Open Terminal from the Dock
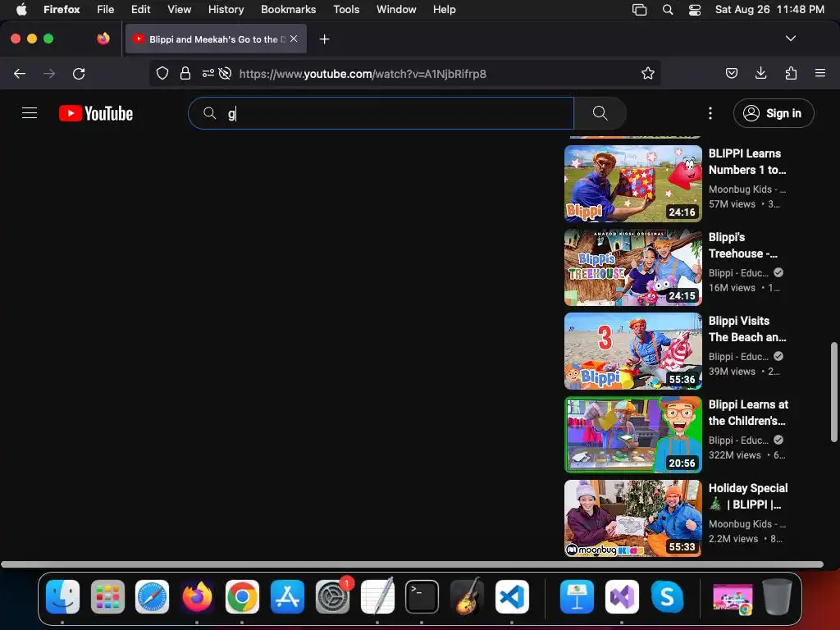The width and height of the screenshot is (840, 630). point(422,596)
